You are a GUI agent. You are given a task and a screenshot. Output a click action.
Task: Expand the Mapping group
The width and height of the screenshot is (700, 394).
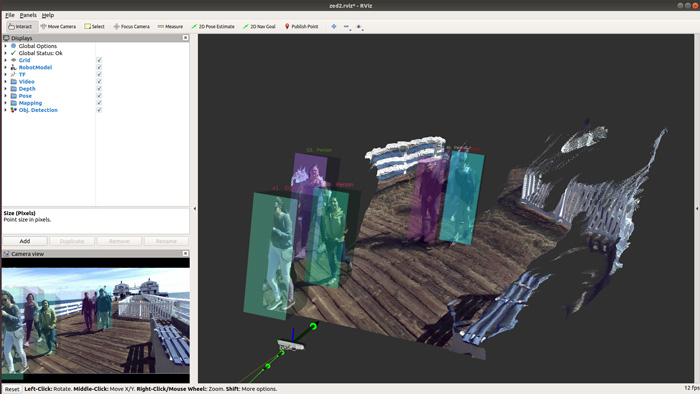pyautogui.click(x=5, y=103)
